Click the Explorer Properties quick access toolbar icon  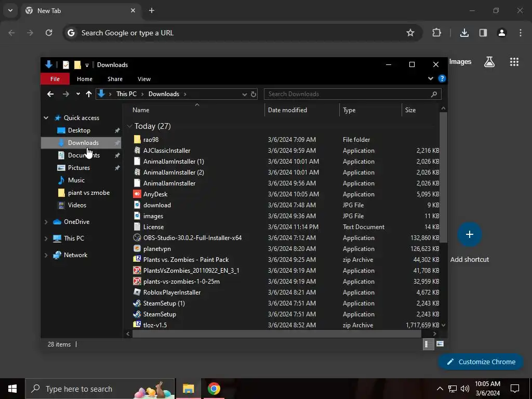[66, 64]
